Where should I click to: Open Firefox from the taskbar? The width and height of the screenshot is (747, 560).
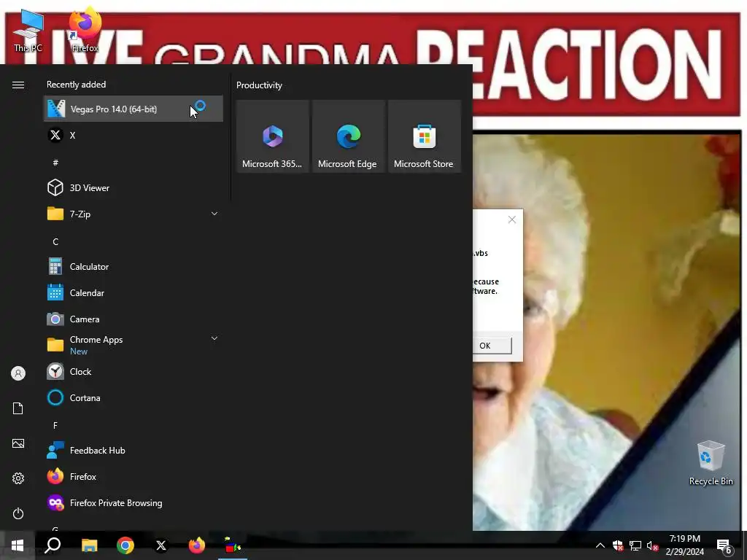coord(197,545)
